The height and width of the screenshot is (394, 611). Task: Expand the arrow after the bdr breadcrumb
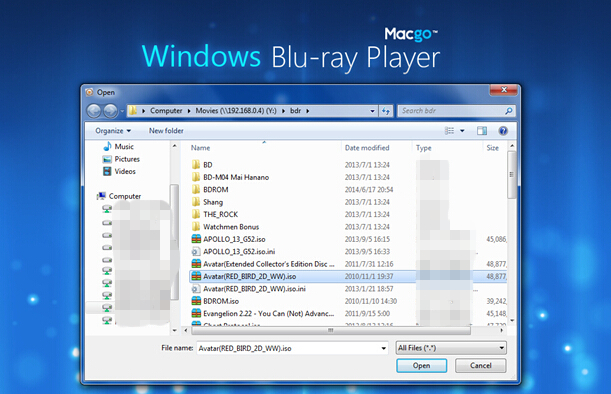(x=308, y=111)
